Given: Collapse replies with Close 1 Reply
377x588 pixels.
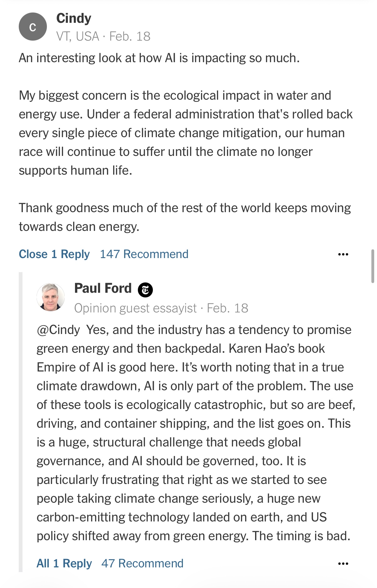Looking at the screenshot, I should pos(54,254).
